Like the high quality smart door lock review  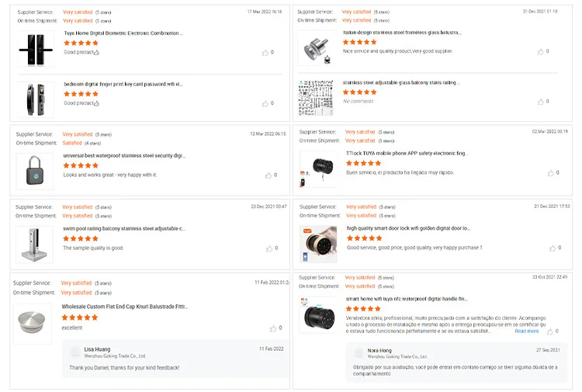553,248
